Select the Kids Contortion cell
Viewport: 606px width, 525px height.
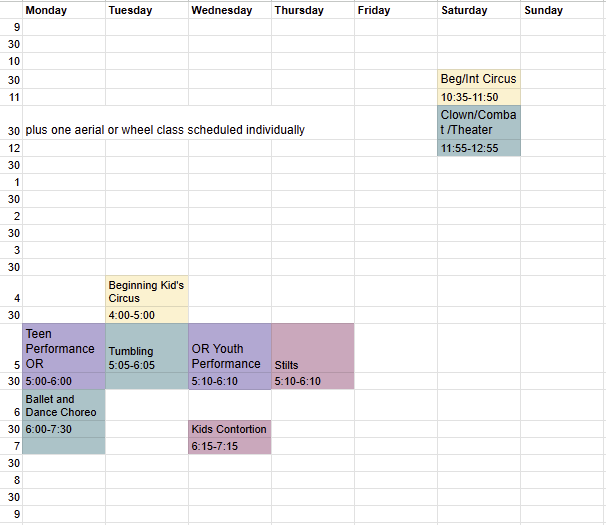230,429
